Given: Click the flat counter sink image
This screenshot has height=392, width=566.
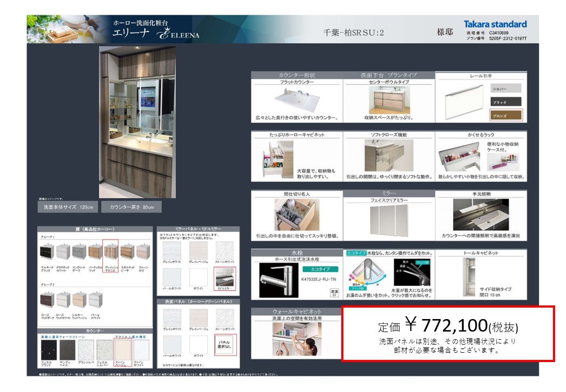Looking at the screenshot, I should (x=297, y=100).
